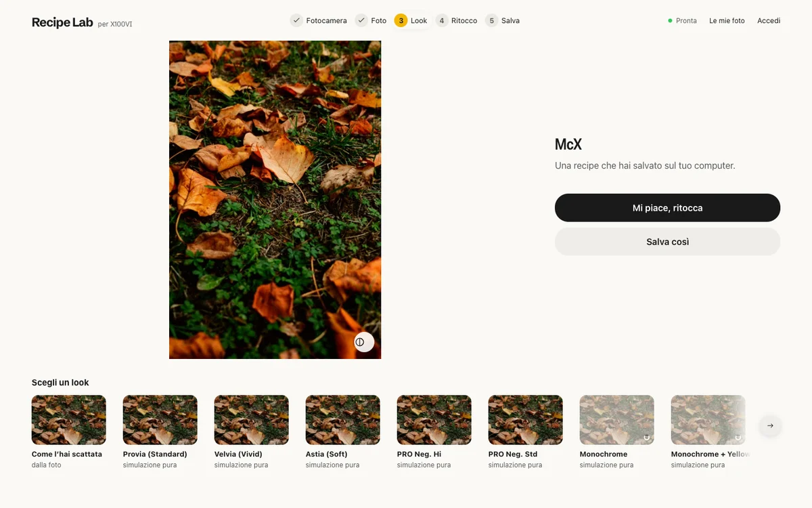812x508 pixels.
Task: Choose the PRO Neg. Hi look
Action: click(x=434, y=432)
